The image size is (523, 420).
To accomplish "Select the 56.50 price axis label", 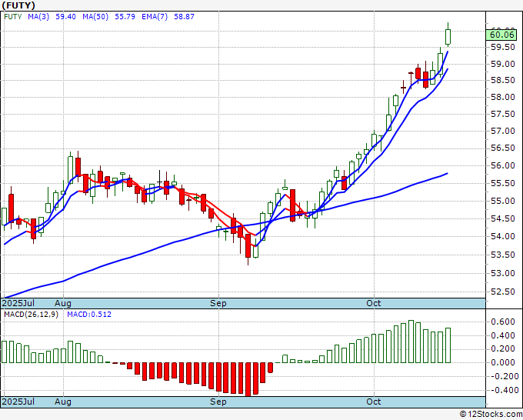I will point(503,148).
